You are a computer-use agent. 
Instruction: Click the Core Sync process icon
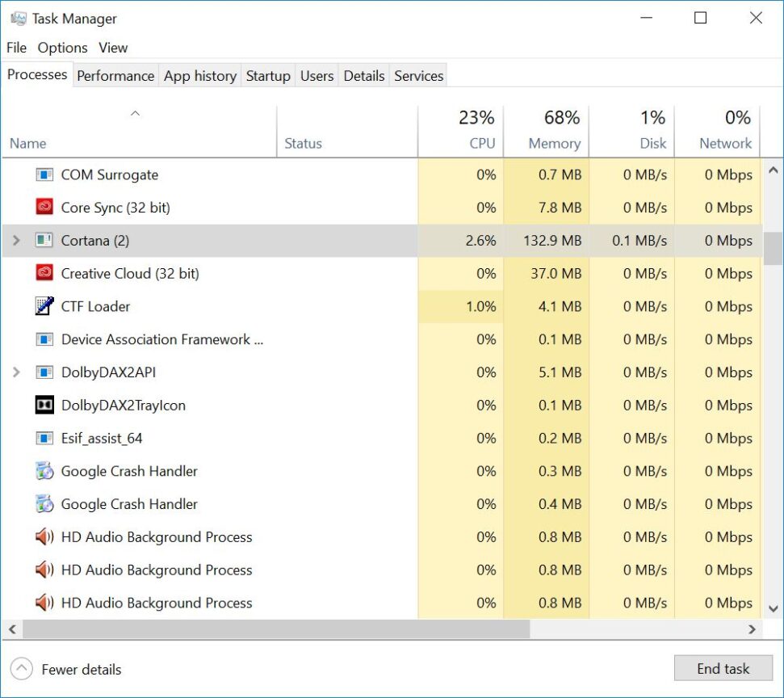point(44,208)
